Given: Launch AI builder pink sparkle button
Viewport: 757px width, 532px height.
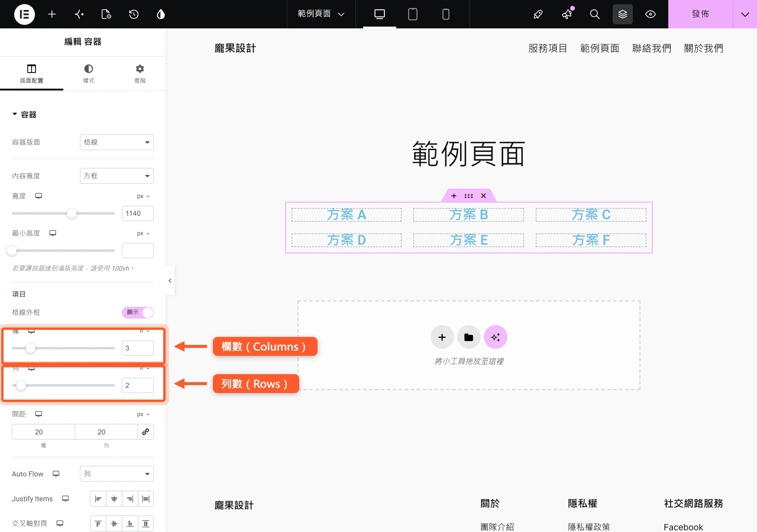Looking at the screenshot, I should click(495, 337).
